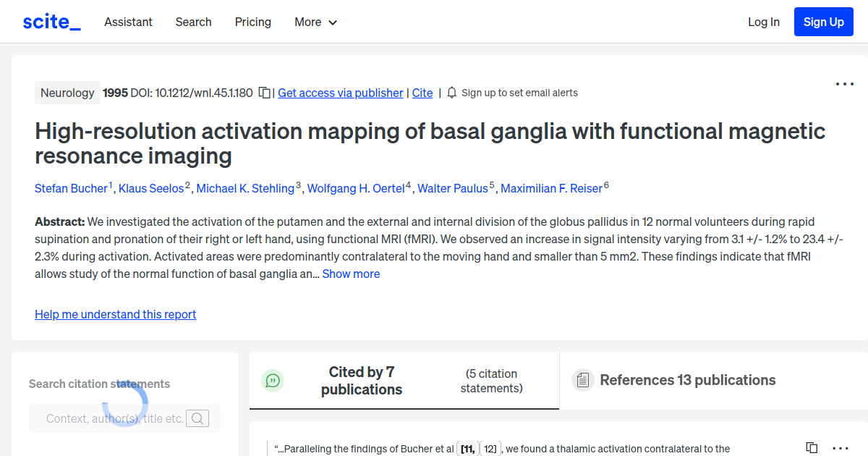Open the citation statement ellipsis menu
The height and width of the screenshot is (456, 868).
click(839, 448)
